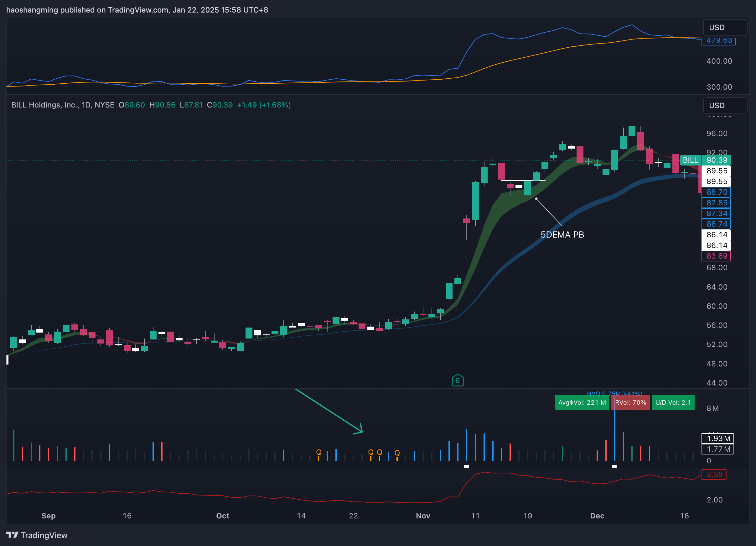Click the 5DEMA PB text annotation

click(x=562, y=234)
